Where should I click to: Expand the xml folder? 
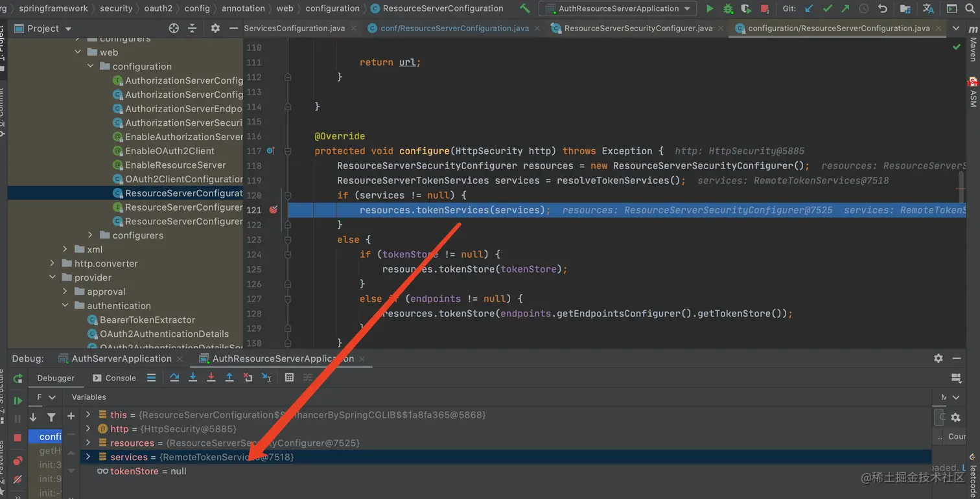tap(65, 249)
